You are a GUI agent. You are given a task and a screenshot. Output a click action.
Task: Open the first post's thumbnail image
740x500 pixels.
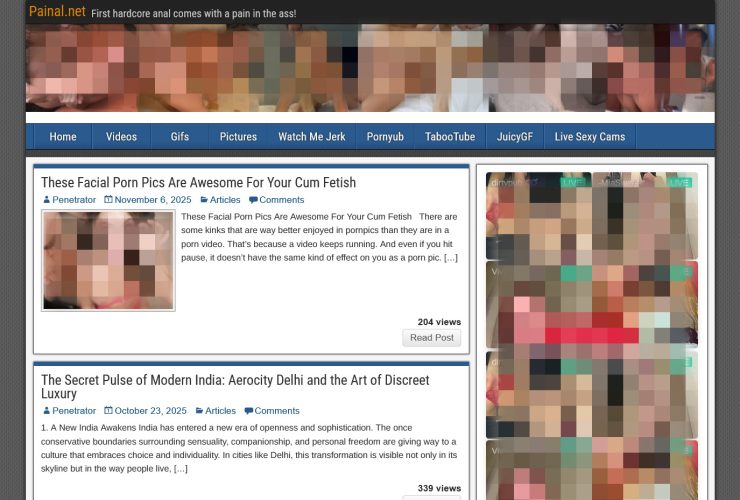tap(108, 260)
